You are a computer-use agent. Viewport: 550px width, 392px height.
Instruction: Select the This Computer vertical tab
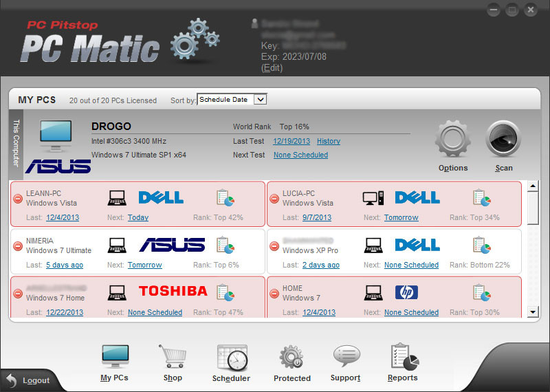click(x=16, y=143)
